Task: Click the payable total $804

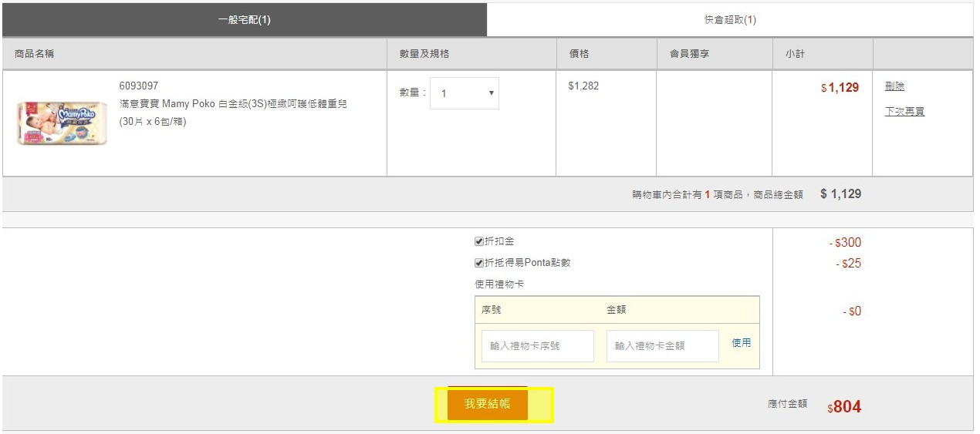Action: coord(844,407)
